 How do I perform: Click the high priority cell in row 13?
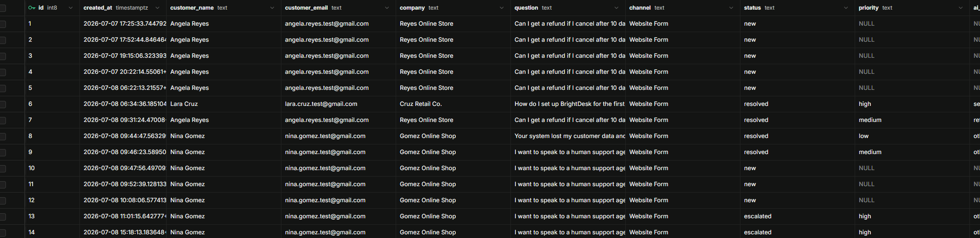pyautogui.click(x=912, y=216)
